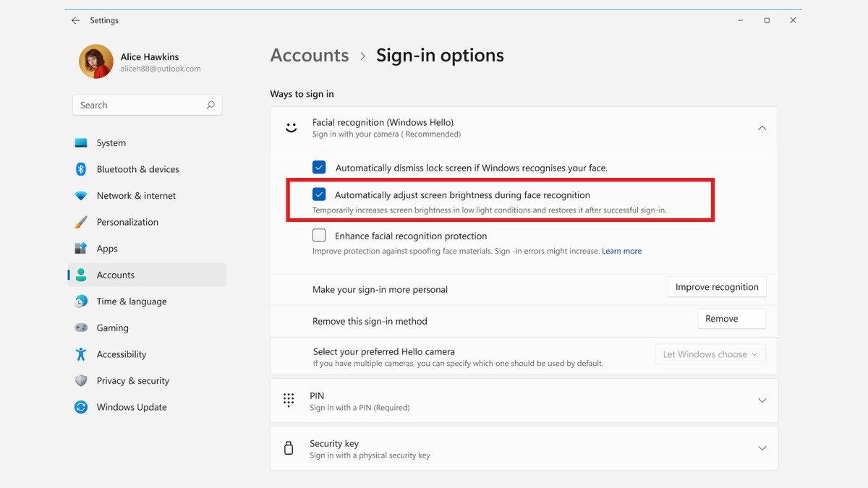Click the back arrow beside Settings
This screenshot has width=868, height=488.
pos(75,21)
